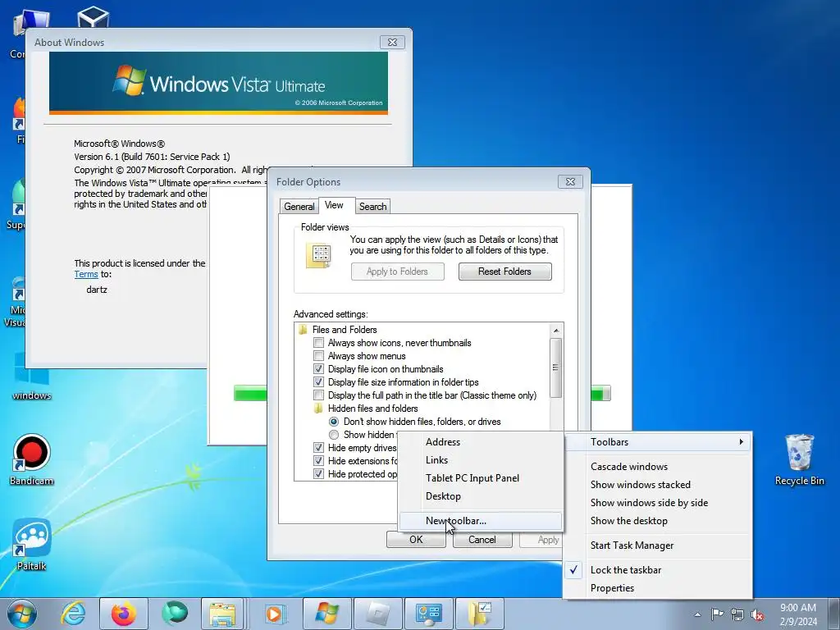Click the Reset Folders button
Viewport: 840px width, 630px height.
coord(504,272)
